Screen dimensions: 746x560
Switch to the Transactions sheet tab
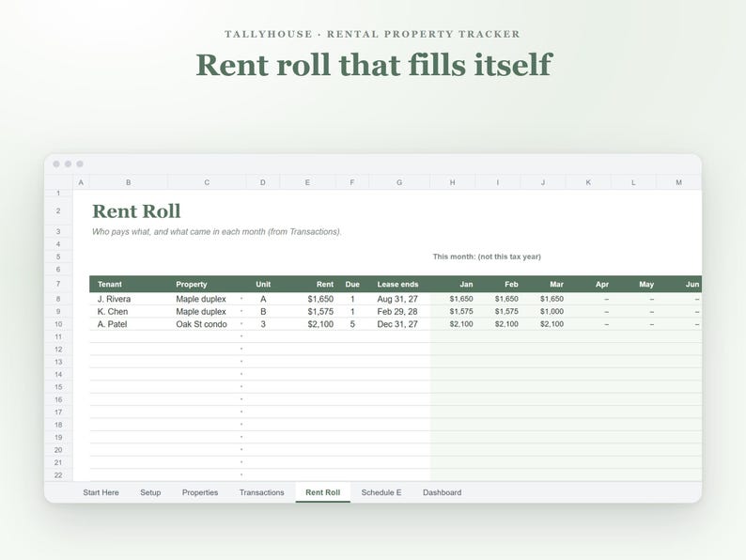(262, 492)
